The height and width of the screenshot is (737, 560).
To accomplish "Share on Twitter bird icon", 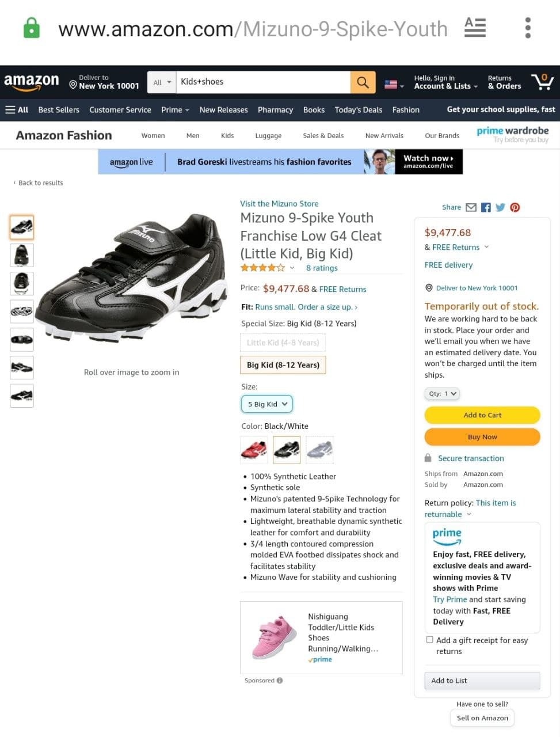I will point(500,207).
